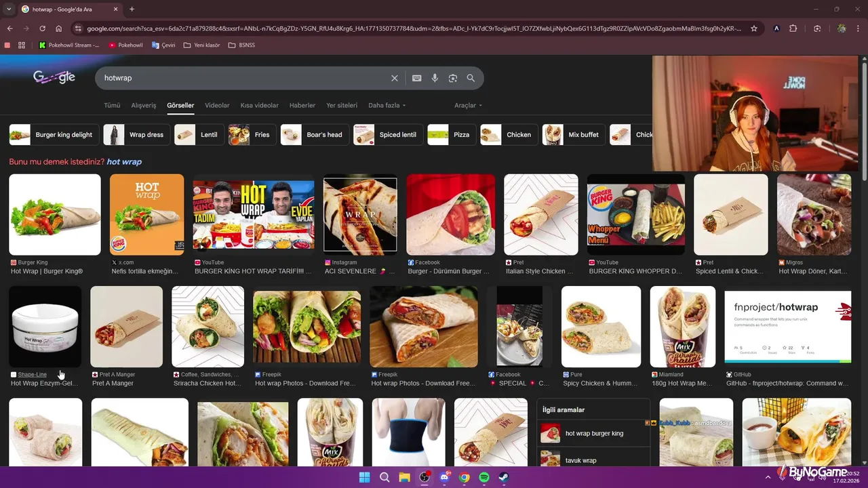
Task: Open File Explorer from taskbar
Action: 404,477
